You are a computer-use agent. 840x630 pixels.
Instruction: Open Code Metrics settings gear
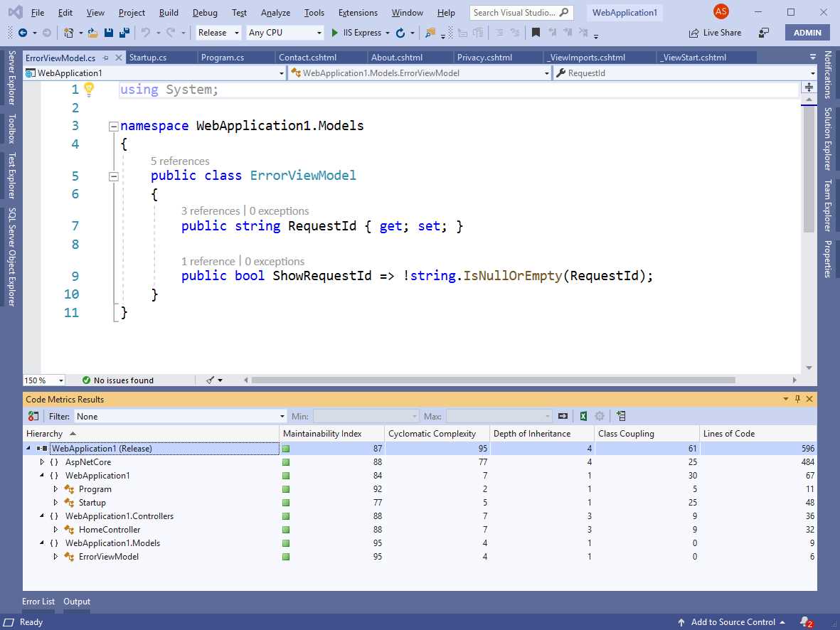[600, 415]
